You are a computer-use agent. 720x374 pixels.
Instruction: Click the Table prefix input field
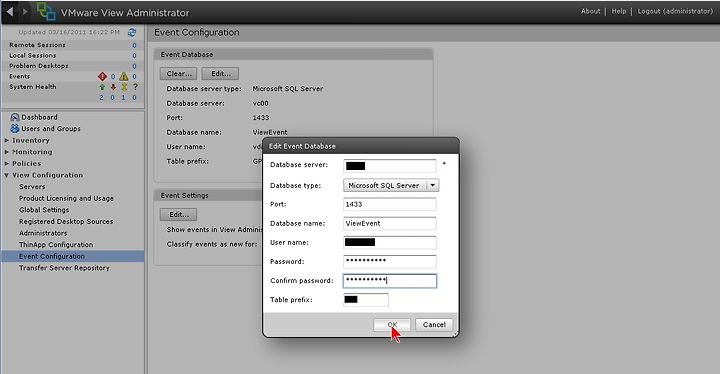(x=366, y=300)
